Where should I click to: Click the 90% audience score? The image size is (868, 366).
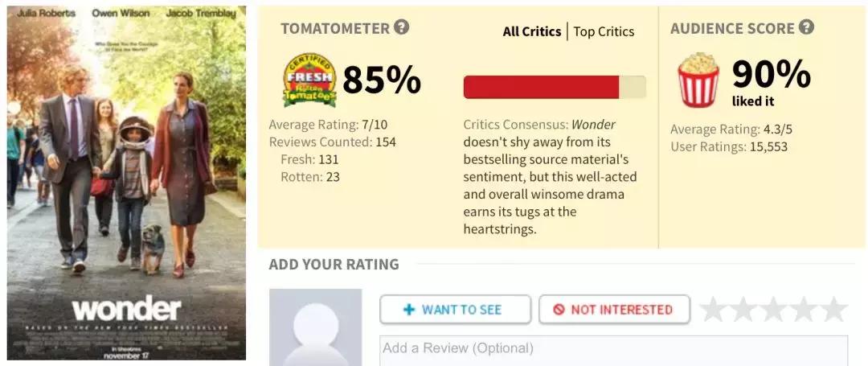tap(771, 75)
